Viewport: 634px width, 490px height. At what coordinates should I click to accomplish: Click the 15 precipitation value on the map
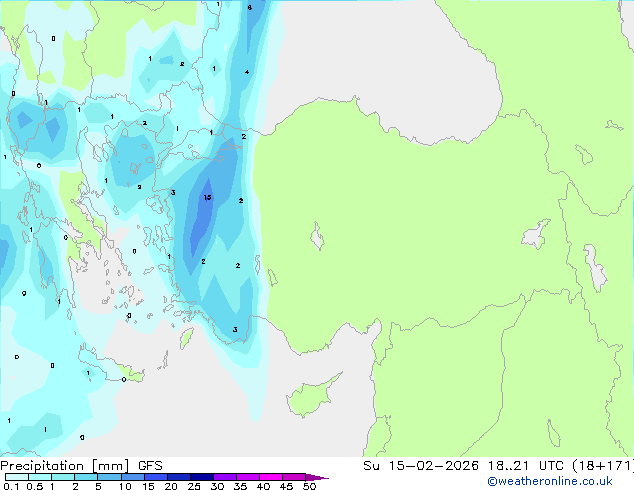(207, 198)
